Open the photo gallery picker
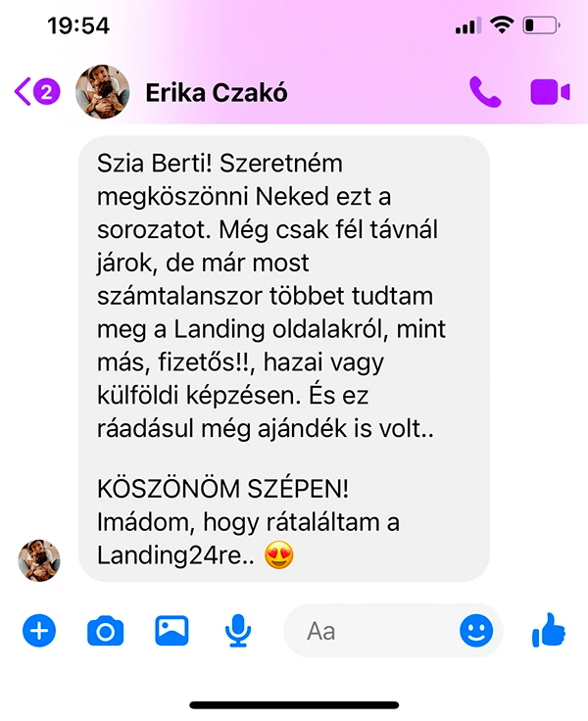This screenshot has height=721, width=588. tap(171, 631)
